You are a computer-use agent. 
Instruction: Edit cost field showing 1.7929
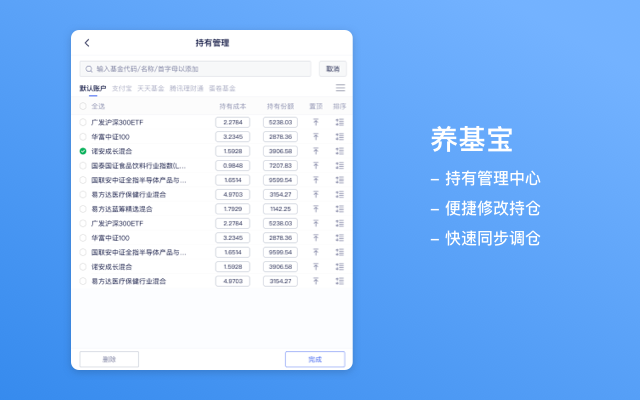tap(233, 209)
